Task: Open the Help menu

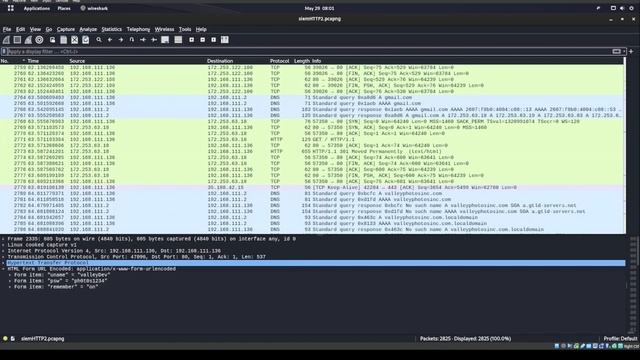Action: [201, 29]
